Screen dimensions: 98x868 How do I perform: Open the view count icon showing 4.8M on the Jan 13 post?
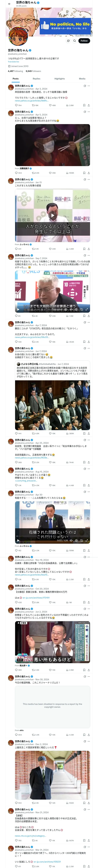67,249
